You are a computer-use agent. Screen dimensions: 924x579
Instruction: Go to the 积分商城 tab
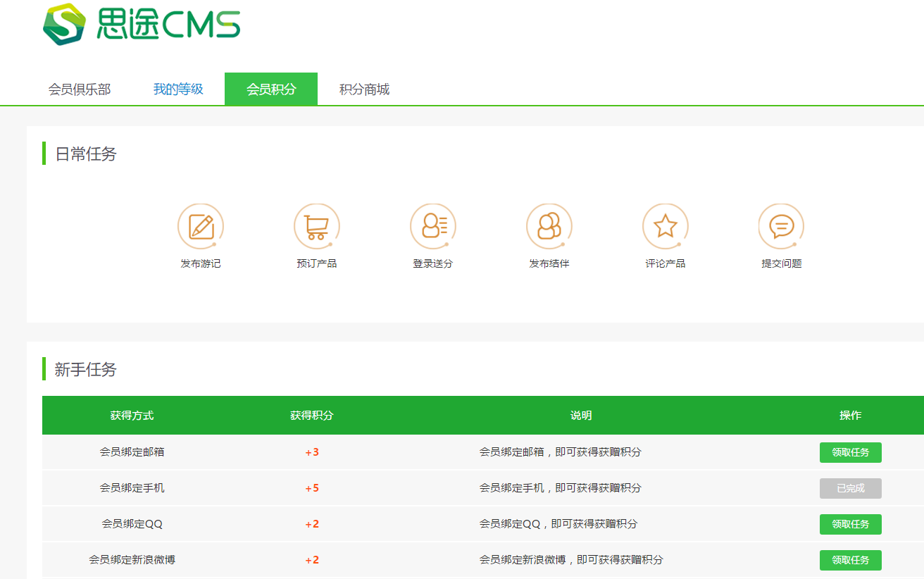(x=364, y=89)
